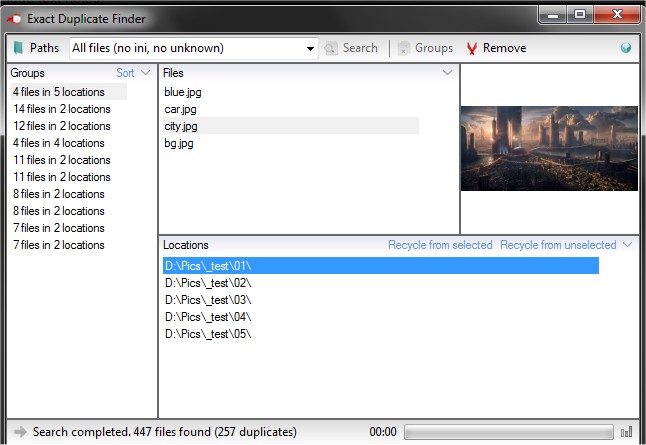This screenshot has height=445, width=646.
Task: Click the Groups trash icon
Action: [x=404, y=48]
